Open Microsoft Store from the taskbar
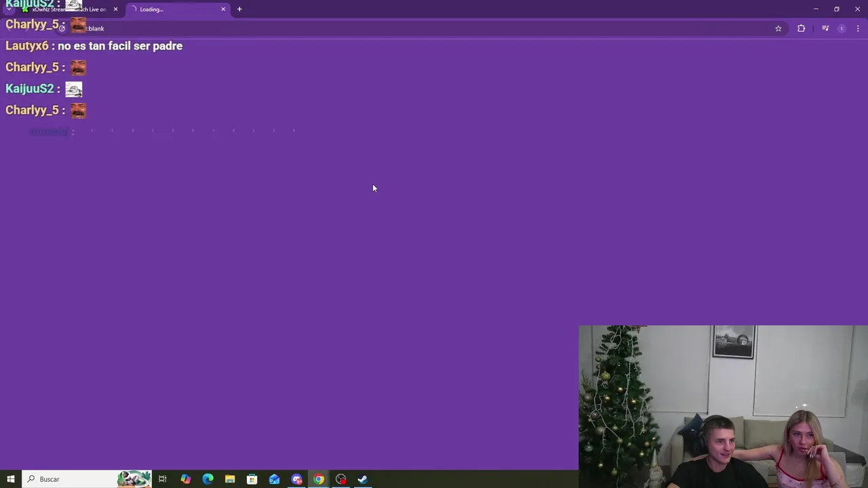 click(252, 479)
